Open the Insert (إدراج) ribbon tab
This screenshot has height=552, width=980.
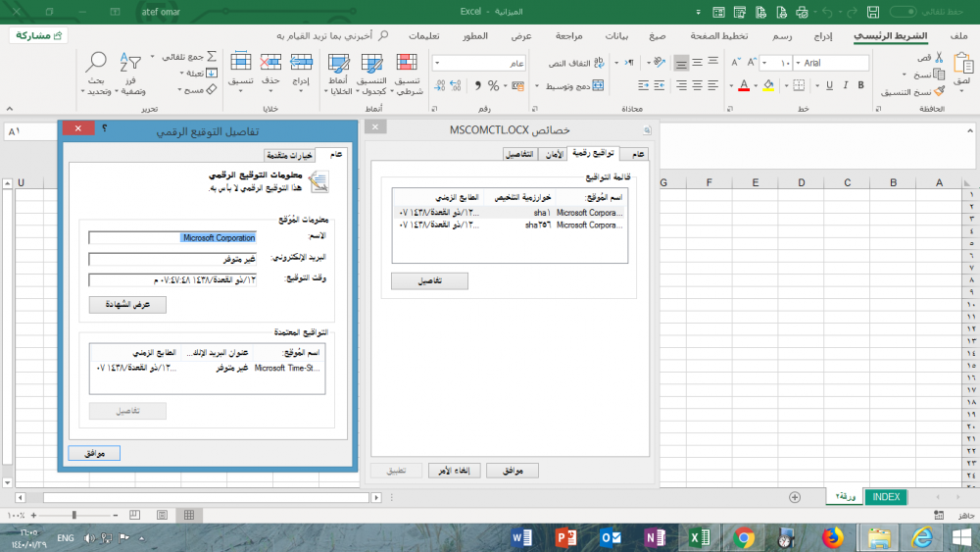(x=822, y=35)
